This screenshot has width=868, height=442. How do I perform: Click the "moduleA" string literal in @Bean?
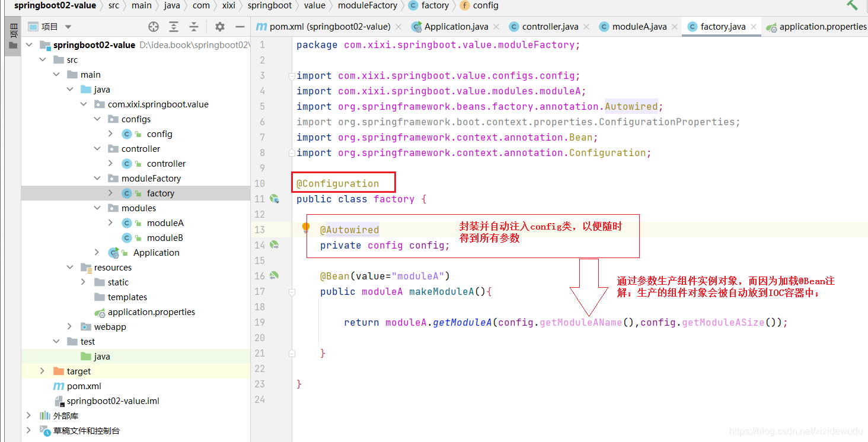(x=418, y=276)
